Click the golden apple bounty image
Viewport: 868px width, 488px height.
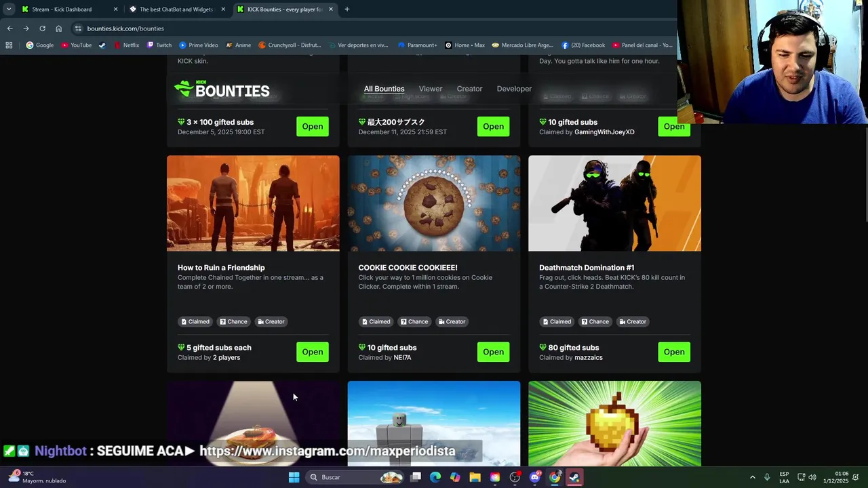614,424
